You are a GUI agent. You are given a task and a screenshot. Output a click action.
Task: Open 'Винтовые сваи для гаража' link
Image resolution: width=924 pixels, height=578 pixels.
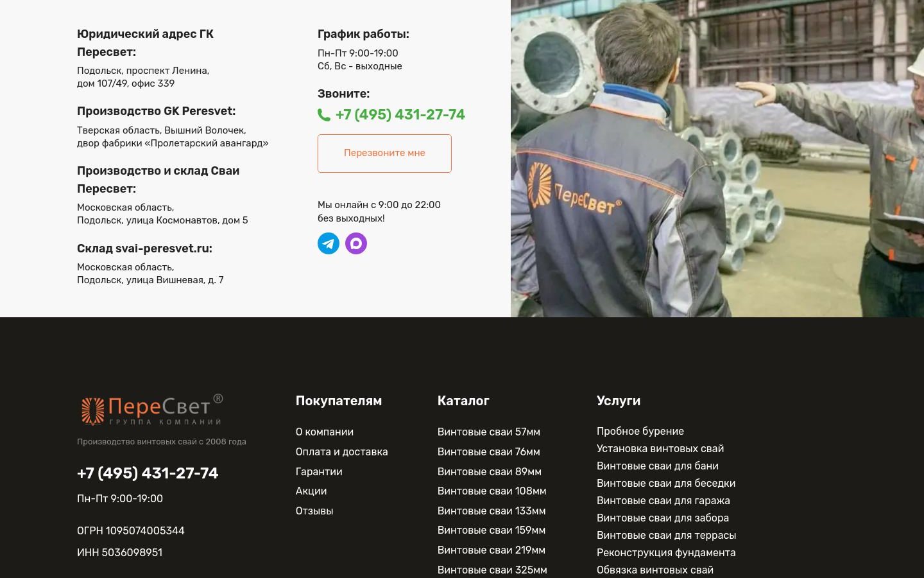click(663, 501)
